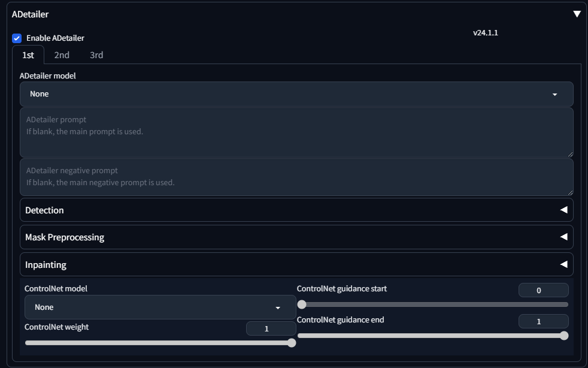Image resolution: width=588 pixels, height=368 pixels.
Task: Click the ControlNet guidance start slider
Action: point(433,304)
